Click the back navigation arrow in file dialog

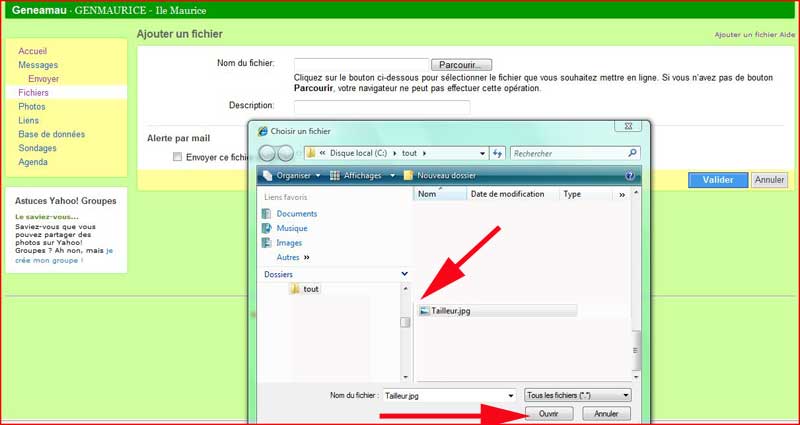point(267,153)
